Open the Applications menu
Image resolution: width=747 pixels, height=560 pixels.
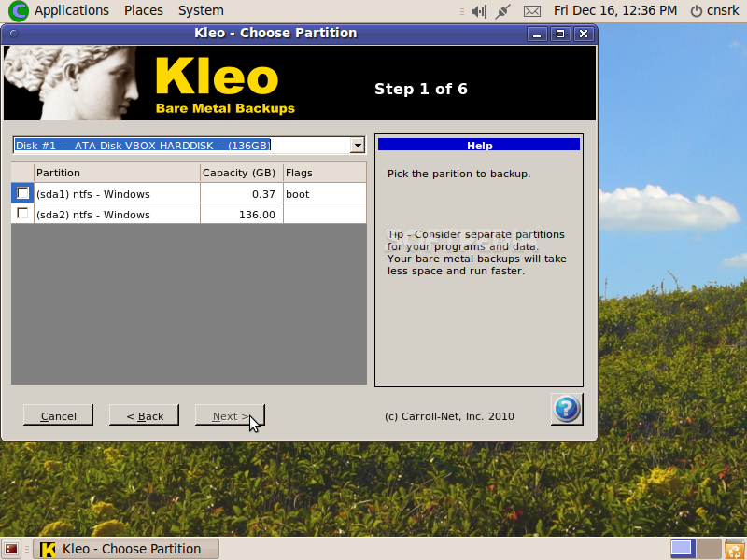pyautogui.click(x=72, y=10)
